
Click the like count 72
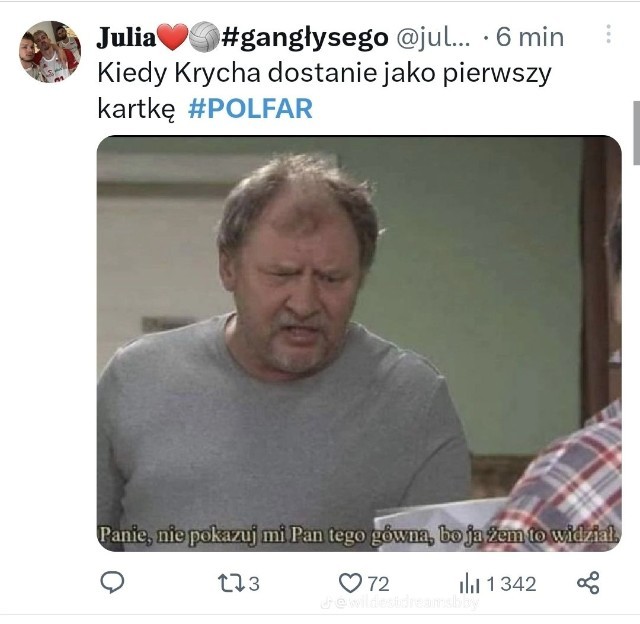coord(378,584)
